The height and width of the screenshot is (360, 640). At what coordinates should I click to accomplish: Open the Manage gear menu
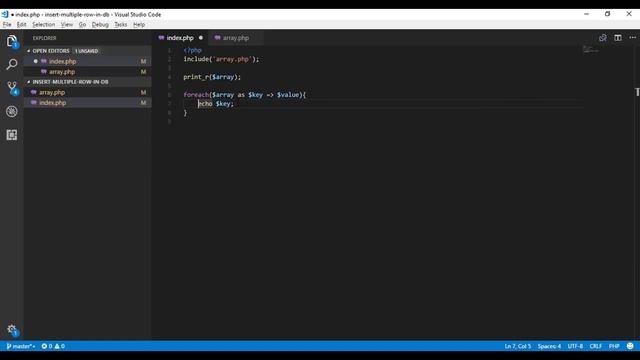[x=12, y=330]
